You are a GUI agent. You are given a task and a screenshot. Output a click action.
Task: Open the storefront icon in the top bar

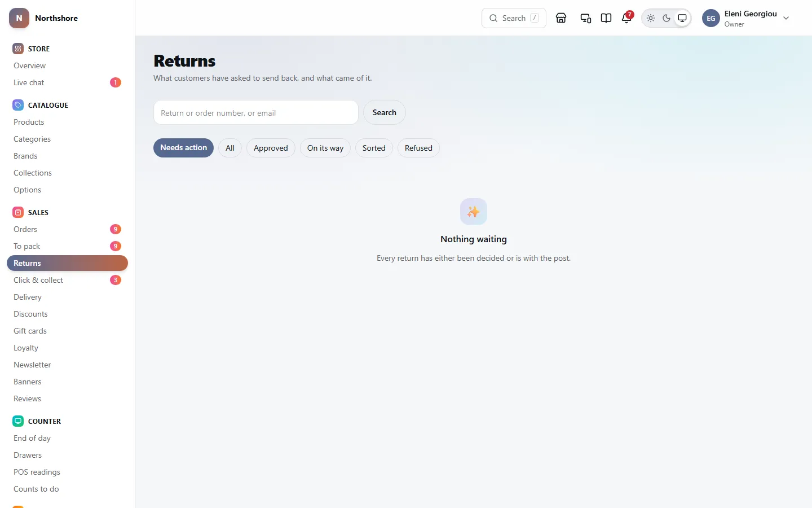click(x=561, y=18)
